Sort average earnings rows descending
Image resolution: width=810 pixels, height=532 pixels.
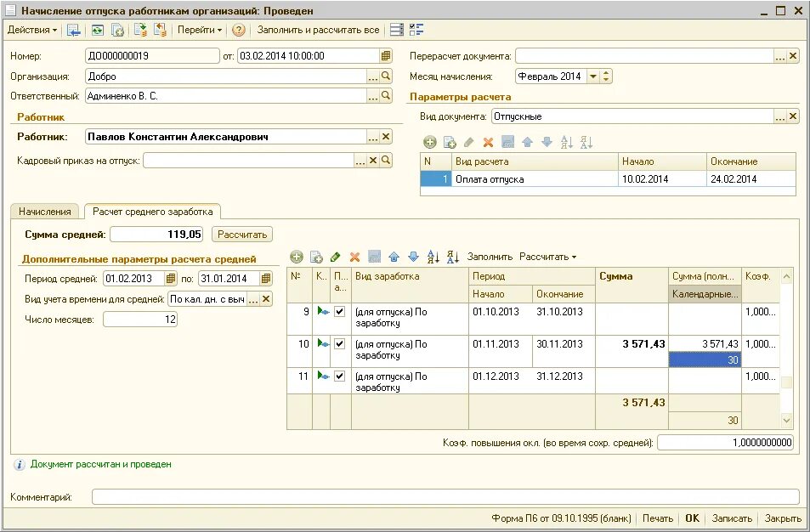click(453, 257)
